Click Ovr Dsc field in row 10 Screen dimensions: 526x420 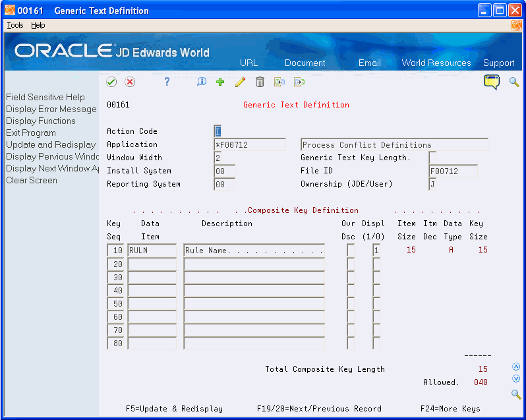351,251
